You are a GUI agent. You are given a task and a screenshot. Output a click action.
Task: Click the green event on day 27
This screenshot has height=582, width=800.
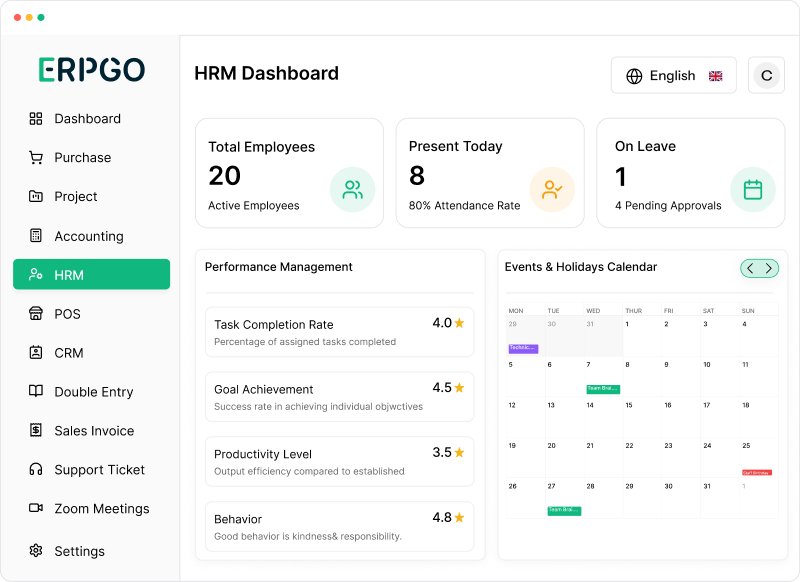[564, 511]
